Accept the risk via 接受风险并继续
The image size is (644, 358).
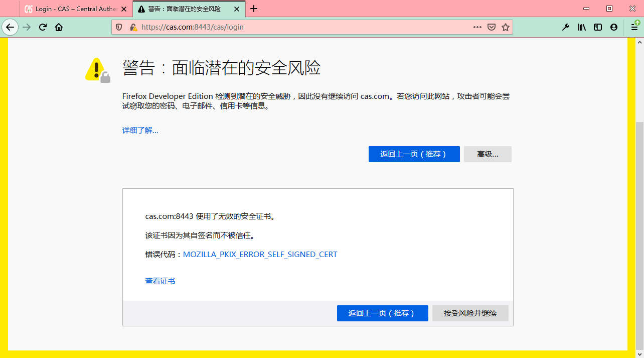point(470,313)
